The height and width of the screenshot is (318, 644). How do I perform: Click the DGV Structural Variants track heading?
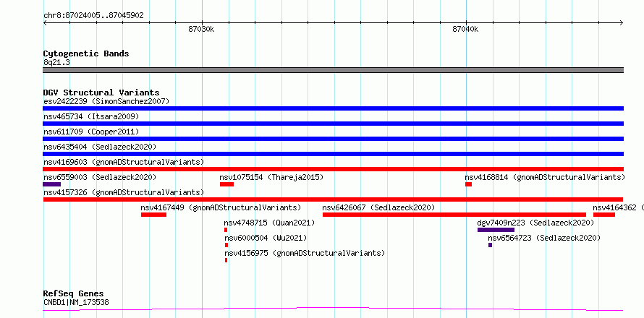(x=101, y=93)
